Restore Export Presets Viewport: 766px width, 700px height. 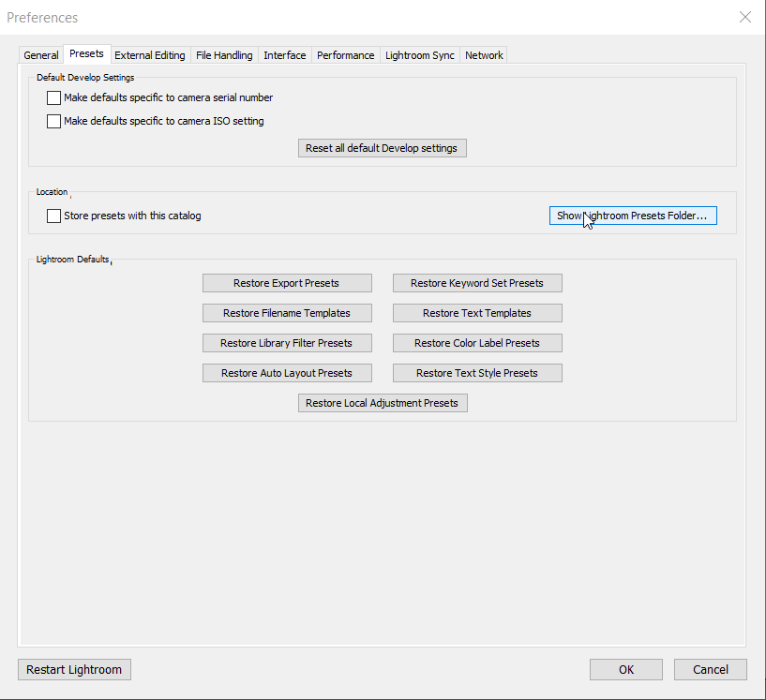[x=287, y=282]
